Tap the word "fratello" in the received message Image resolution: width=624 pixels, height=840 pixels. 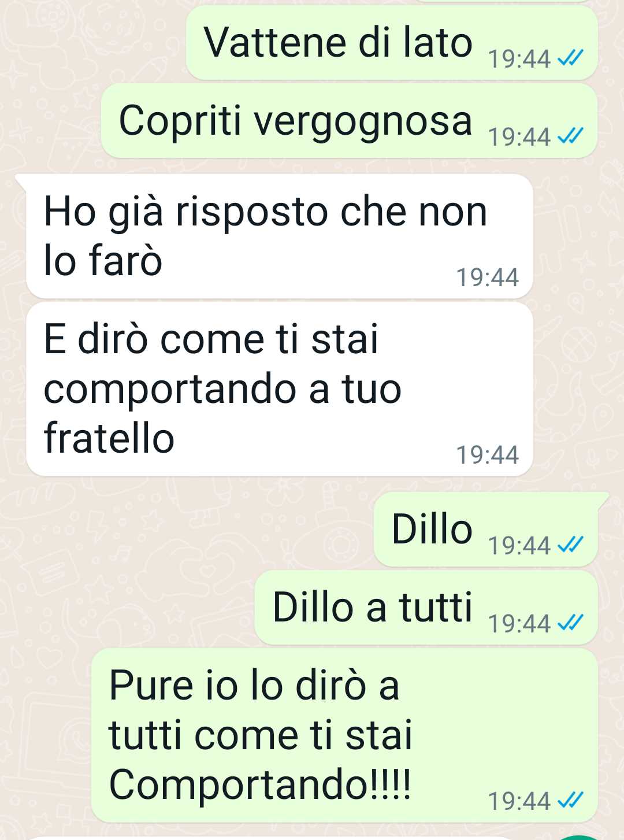109,437
